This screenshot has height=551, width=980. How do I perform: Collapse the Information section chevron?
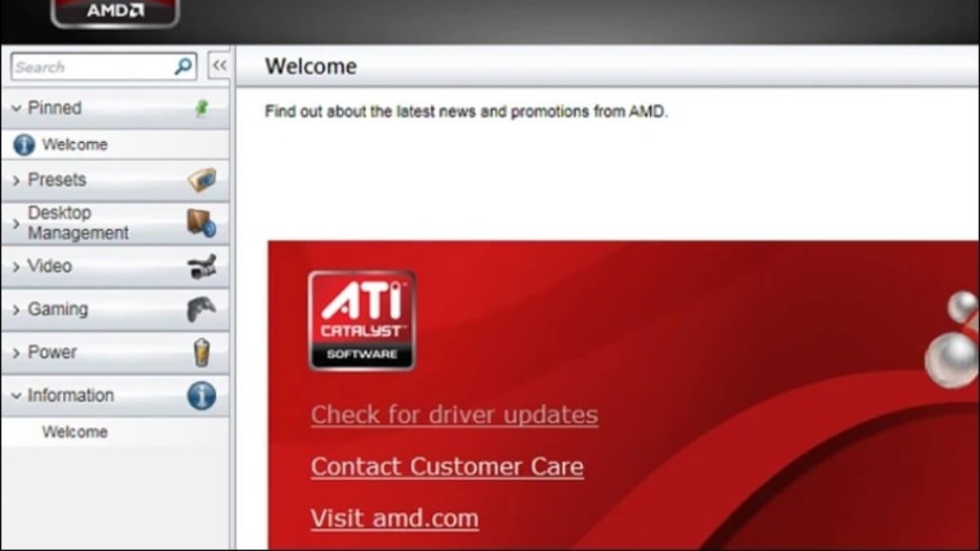(16, 395)
